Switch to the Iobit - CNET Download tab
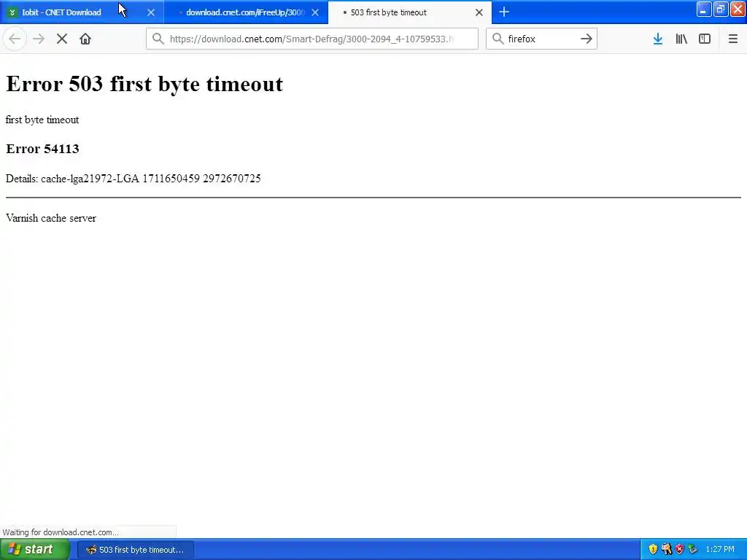The image size is (747, 560). [82, 12]
